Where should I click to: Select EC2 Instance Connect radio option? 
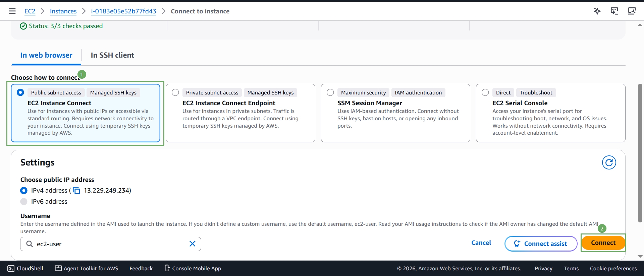tap(20, 92)
